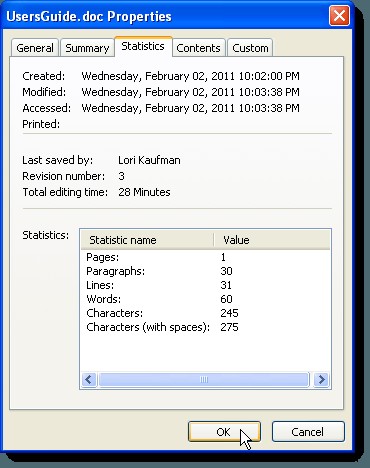Screen dimensions: 370x468
Task: Click the '28 Minutes' editing time value
Action: pos(144,192)
